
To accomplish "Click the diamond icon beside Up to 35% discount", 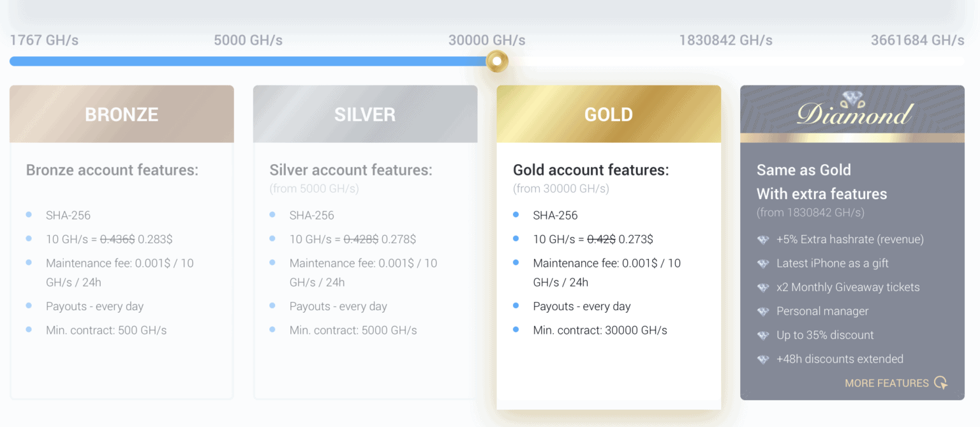I will coord(763,335).
